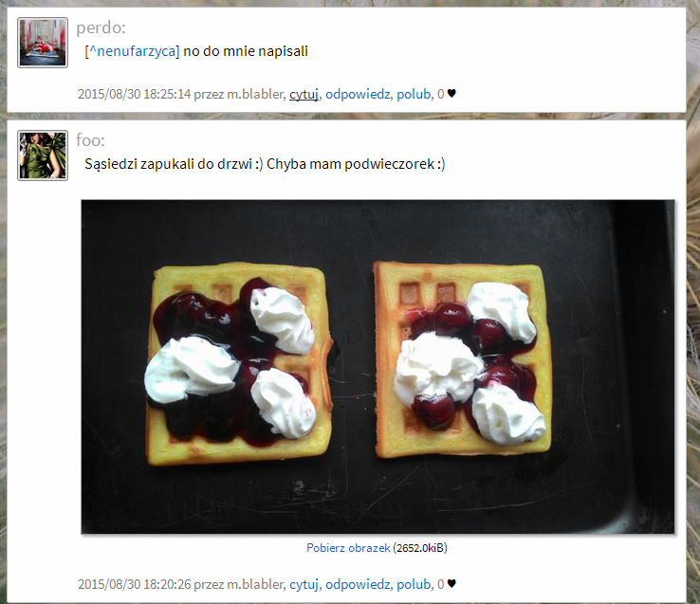The image size is (700, 604).
Task: Open the 2015/08/30 18:25:14 timestamp on perdo's post
Action: click(135, 94)
